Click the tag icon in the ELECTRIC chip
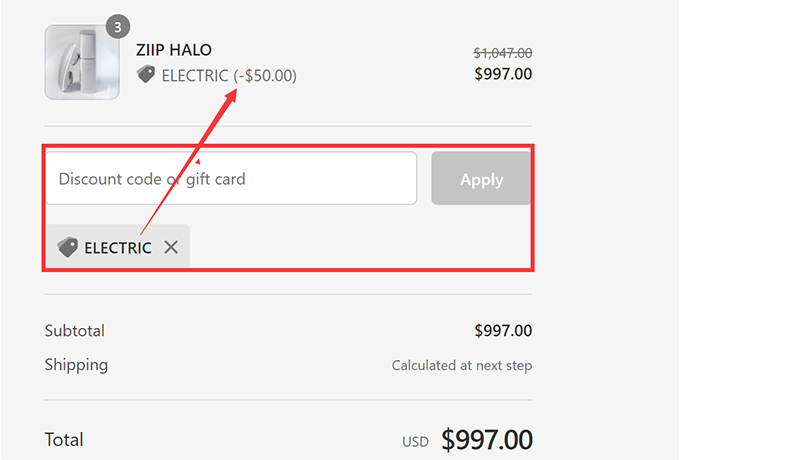This screenshot has height=460, width=800. 68,247
